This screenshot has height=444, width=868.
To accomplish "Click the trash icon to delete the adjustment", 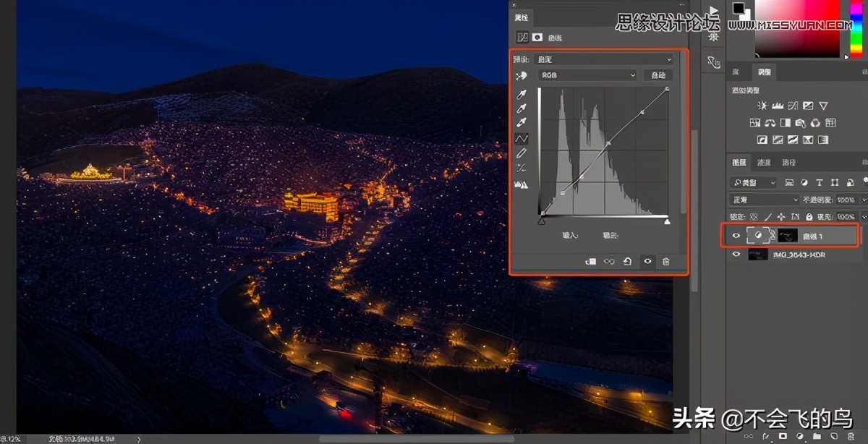I will [x=666, y=260].
